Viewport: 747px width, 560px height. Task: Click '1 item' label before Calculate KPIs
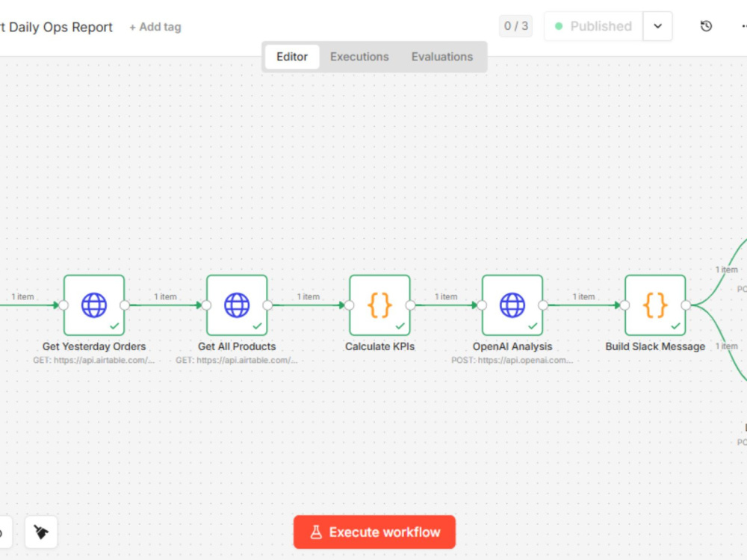309,296
